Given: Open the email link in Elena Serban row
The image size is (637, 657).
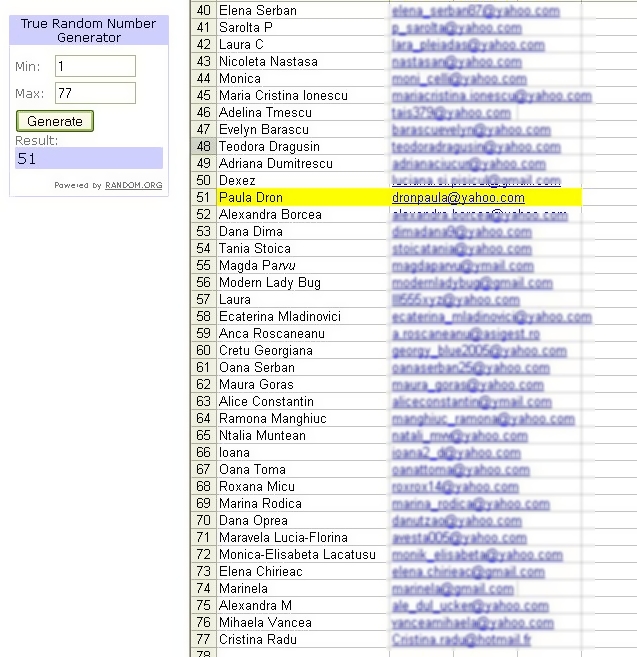Looking at the screenshot, I should click(x=476, y=11).
